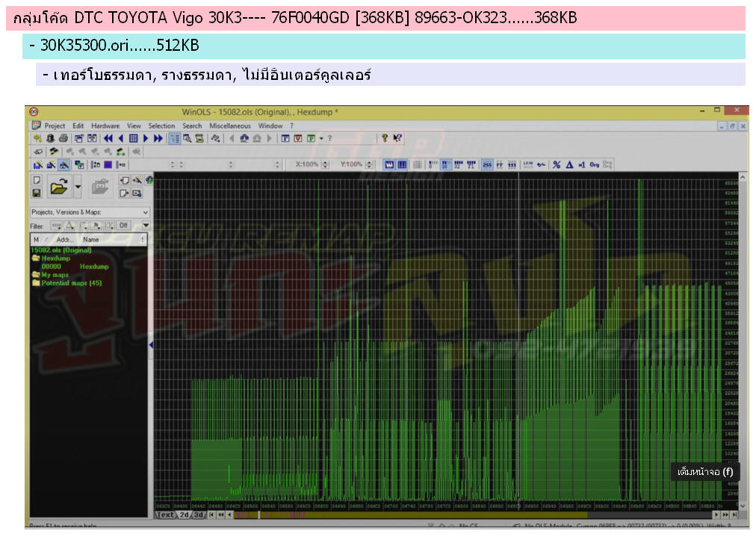The height and width of the screenshot is (537, 756).
Task: Open the Search menu
Action: pyautogui.click(x=192, y=125)
